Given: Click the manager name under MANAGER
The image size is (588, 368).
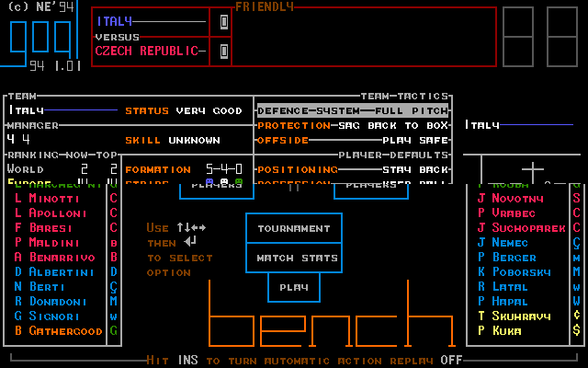Looking at the screenshot, I should pyautogui.click(x=18, y=140).
